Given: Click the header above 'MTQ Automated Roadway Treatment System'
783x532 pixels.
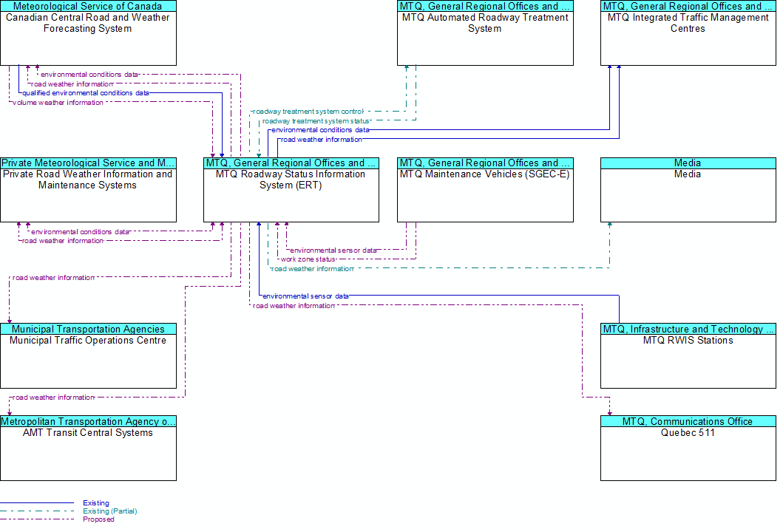Looking at the screenshot, I should click(485, 6).
